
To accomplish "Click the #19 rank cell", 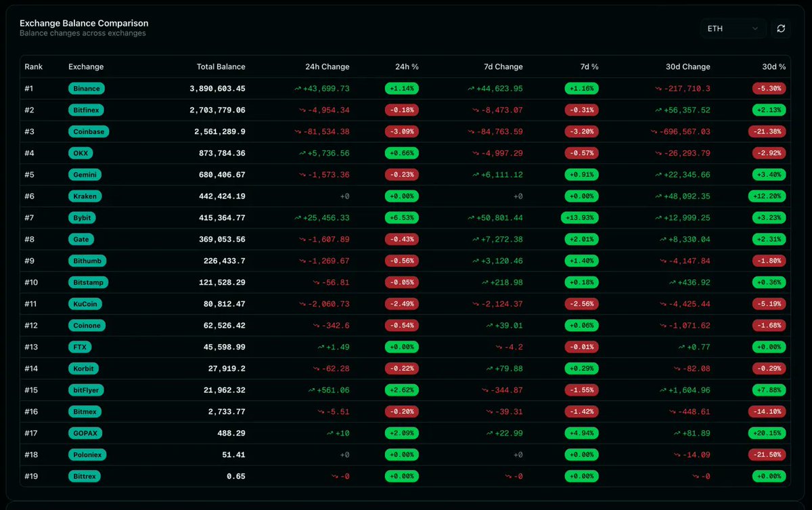I will (31, 476).
